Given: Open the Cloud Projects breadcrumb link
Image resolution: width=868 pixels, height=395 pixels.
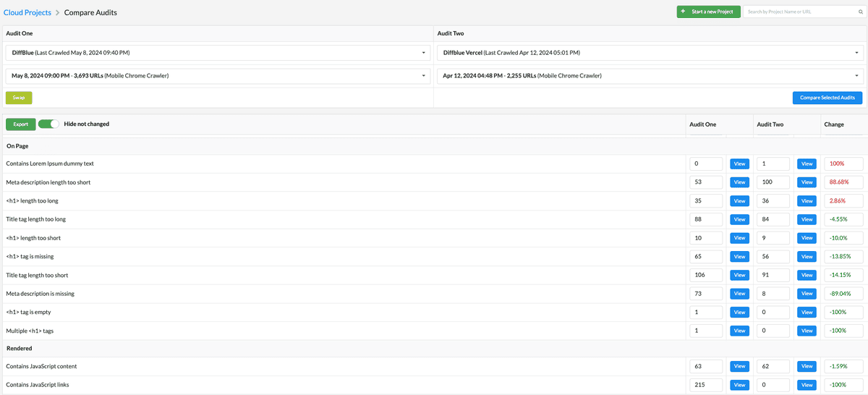Looking at the screenshot, I should 27,12.
